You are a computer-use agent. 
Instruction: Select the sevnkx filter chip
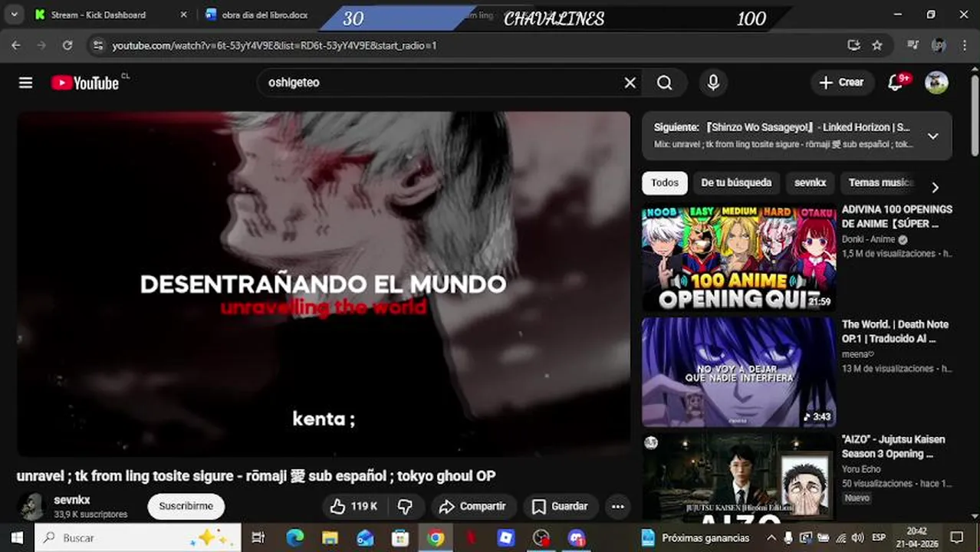(811, 182)
